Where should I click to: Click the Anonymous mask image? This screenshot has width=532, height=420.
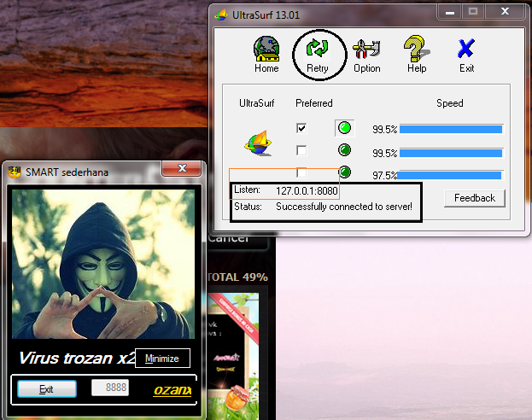tap(103, 264)
